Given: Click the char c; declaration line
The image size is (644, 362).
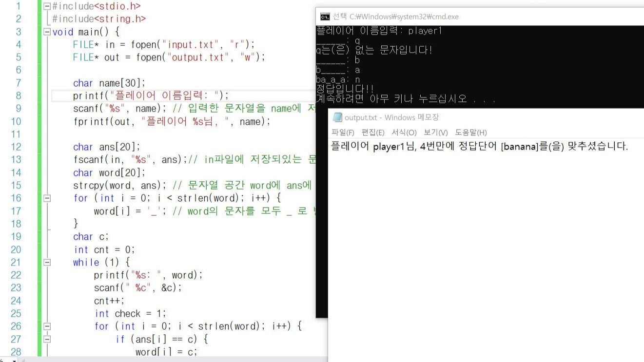Looking at the screenshot, I should click(91, 237).
